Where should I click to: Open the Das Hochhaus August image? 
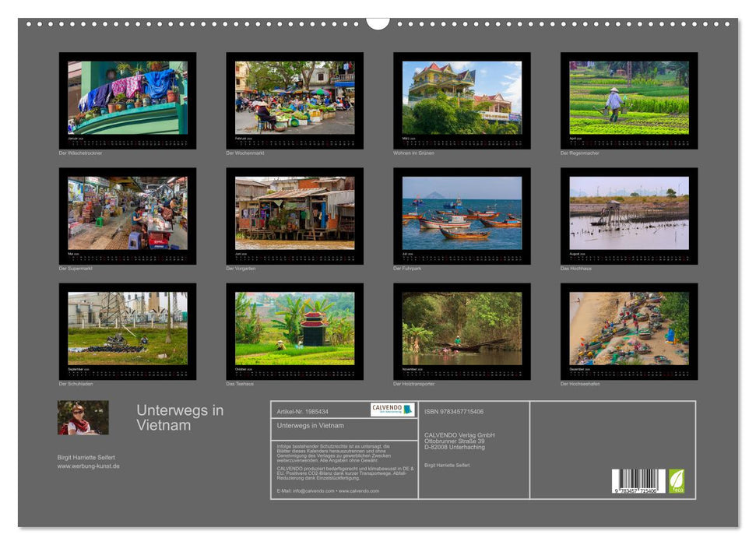point(628,213)
